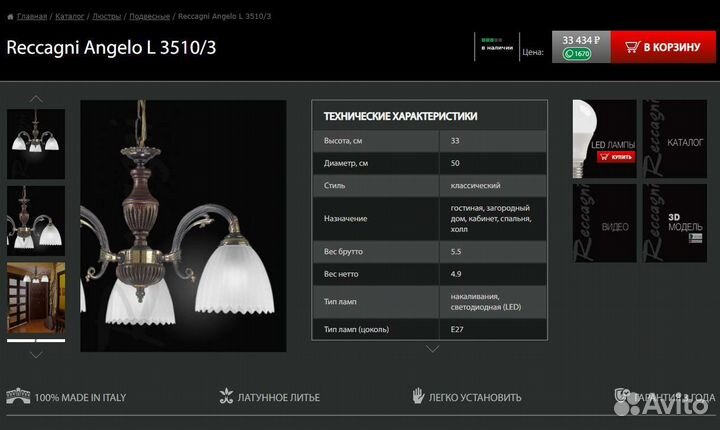The height and width of the screenshot is (430, 720).
Task: Click the fleur-de-lis brass casting icon
Action: tap(225, 397)
